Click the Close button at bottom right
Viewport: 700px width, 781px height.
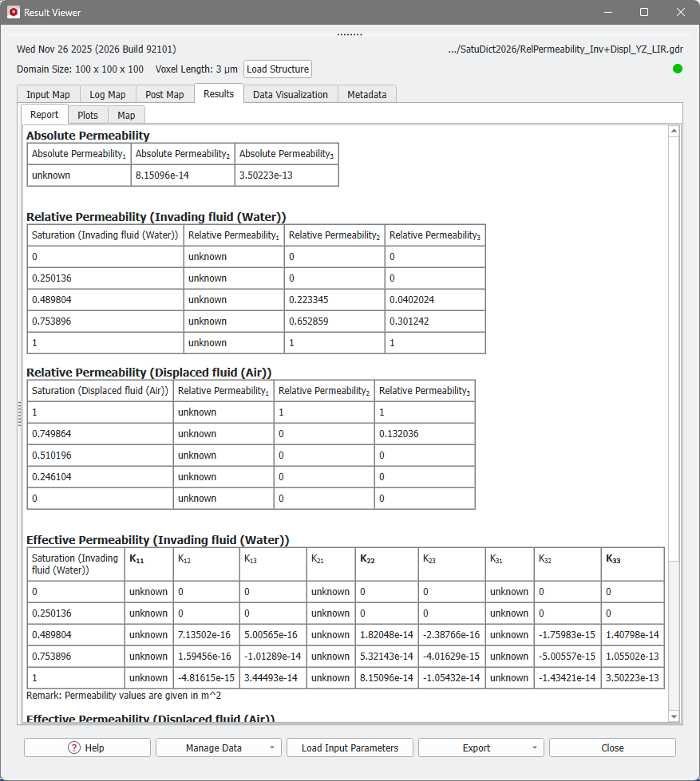coord(611,747)
